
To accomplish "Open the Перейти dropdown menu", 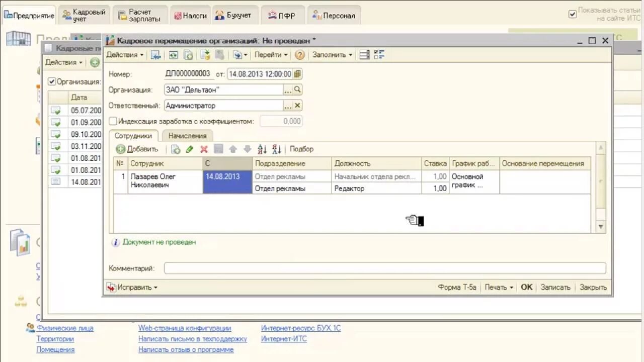I will [x=271, y=55].
